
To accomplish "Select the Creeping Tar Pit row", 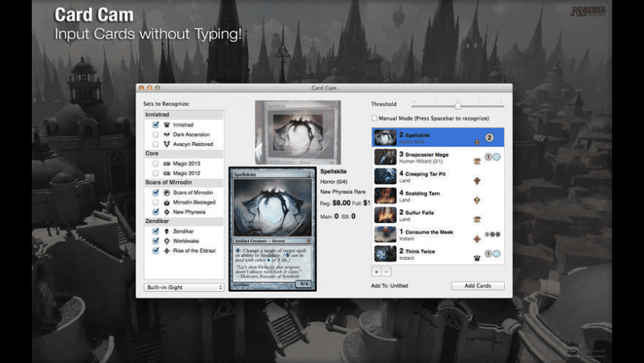I will click(437, 176).
